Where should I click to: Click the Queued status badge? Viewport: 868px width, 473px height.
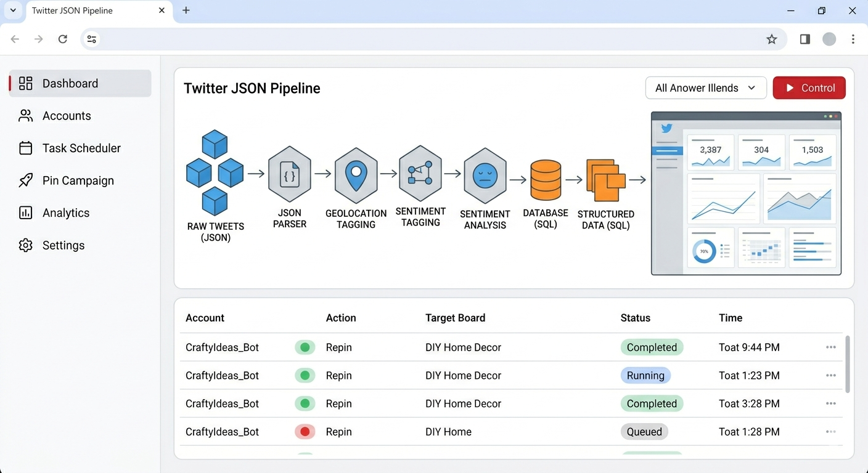644,432
